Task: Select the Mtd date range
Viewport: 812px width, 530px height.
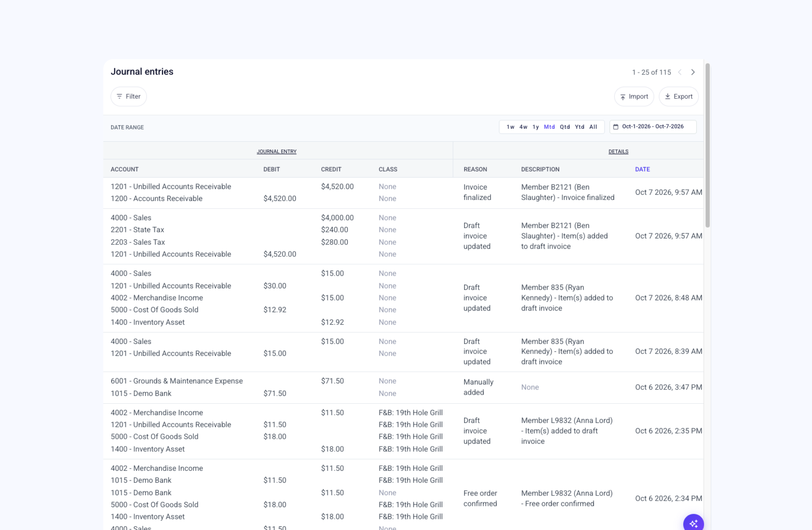Action: coord(549,127)
